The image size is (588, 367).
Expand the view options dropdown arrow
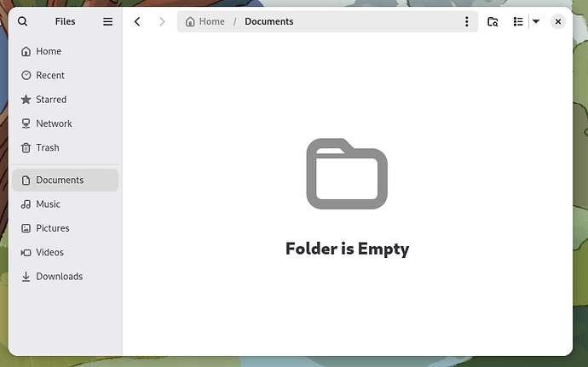point(536,21)
